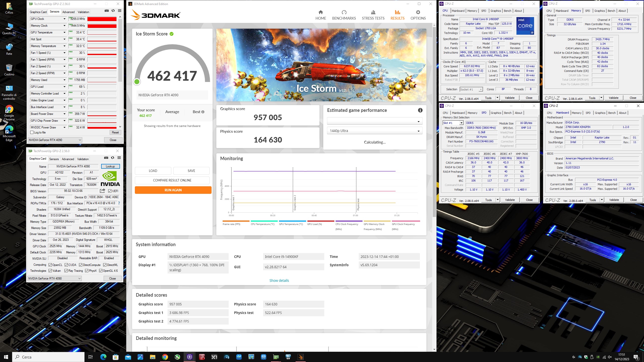The image size is (644, 362).
Task: Open STRESS TESTS in 3DMark
Action: [x=373, y=15]
